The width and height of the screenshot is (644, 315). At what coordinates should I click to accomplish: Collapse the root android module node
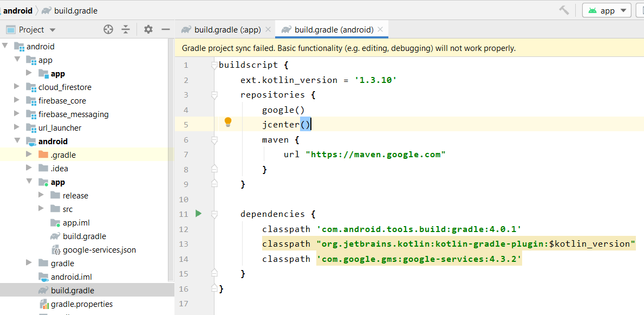[x=5, y=46]
